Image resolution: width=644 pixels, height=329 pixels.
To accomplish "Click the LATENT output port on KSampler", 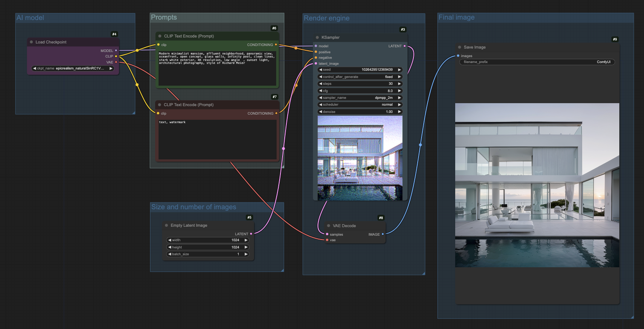I will pos(404,46).
